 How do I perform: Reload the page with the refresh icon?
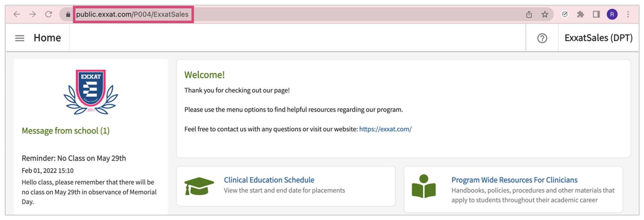point(49,14)
